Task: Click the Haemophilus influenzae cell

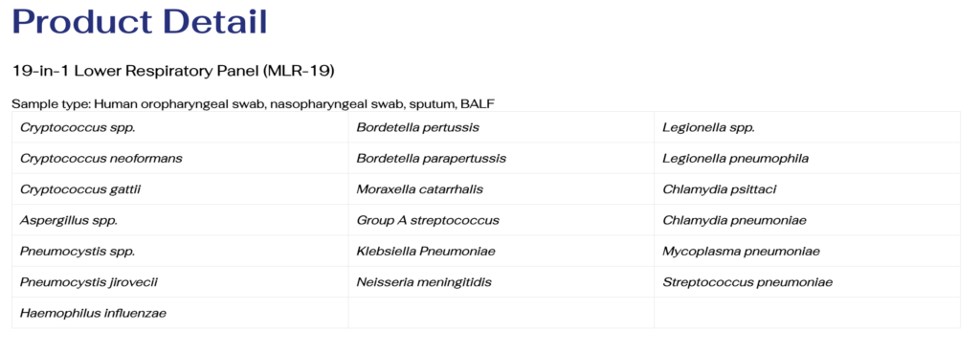Action: (180, 313)
